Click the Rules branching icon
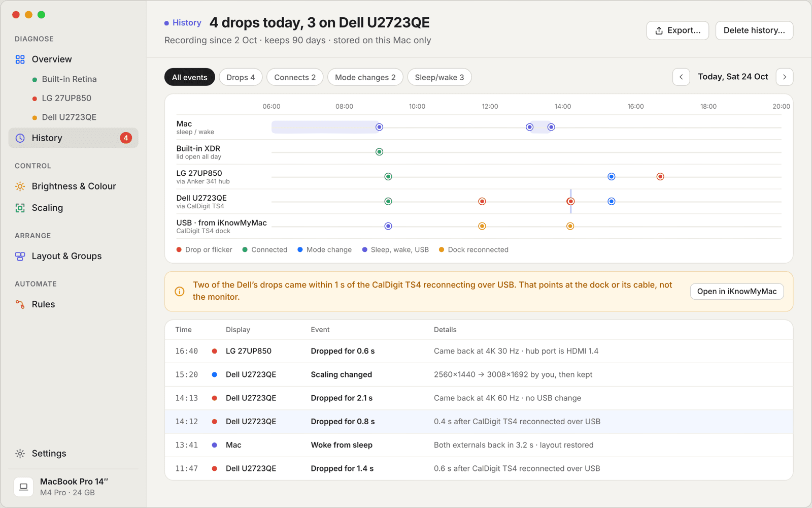This screenshot has width=812, height=508. pyautogui.click(x=20, y=304)
